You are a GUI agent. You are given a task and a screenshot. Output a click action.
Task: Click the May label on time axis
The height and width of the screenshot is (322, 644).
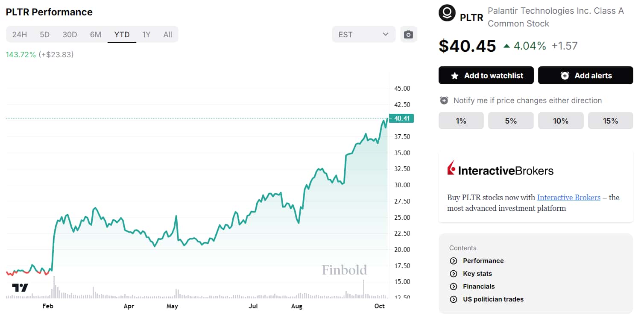pos(172,306)
